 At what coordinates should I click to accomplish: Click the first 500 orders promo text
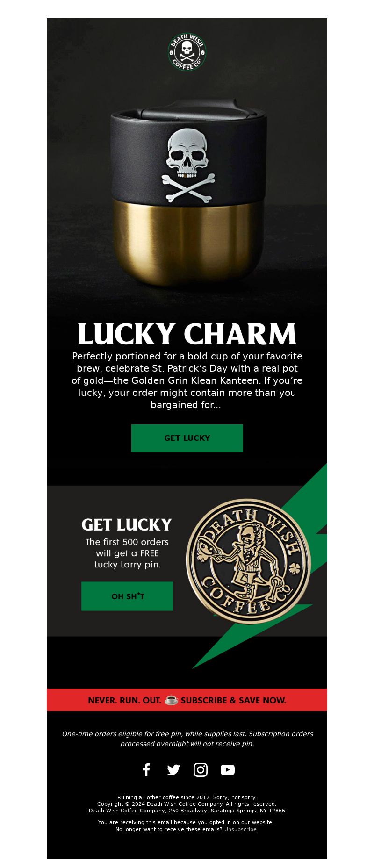tap(127, 553)
